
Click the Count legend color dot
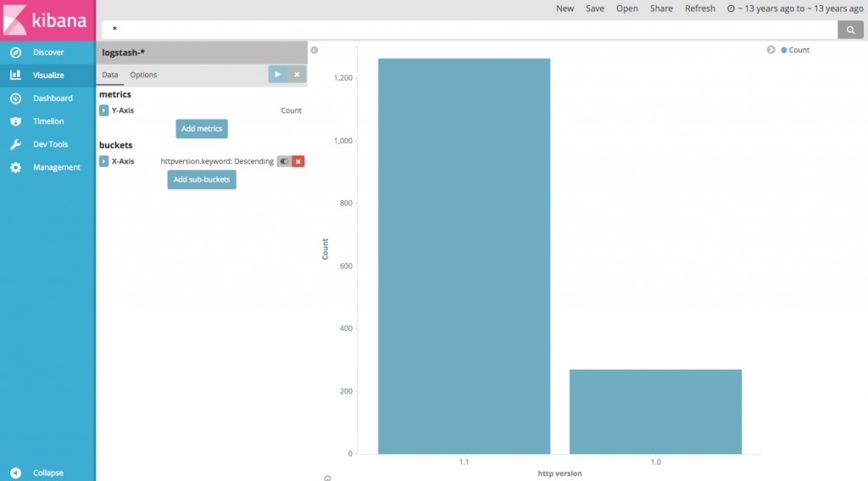784,50
